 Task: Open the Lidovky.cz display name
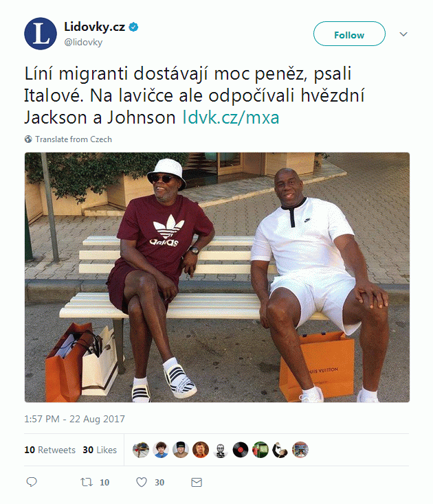point(94,27)
